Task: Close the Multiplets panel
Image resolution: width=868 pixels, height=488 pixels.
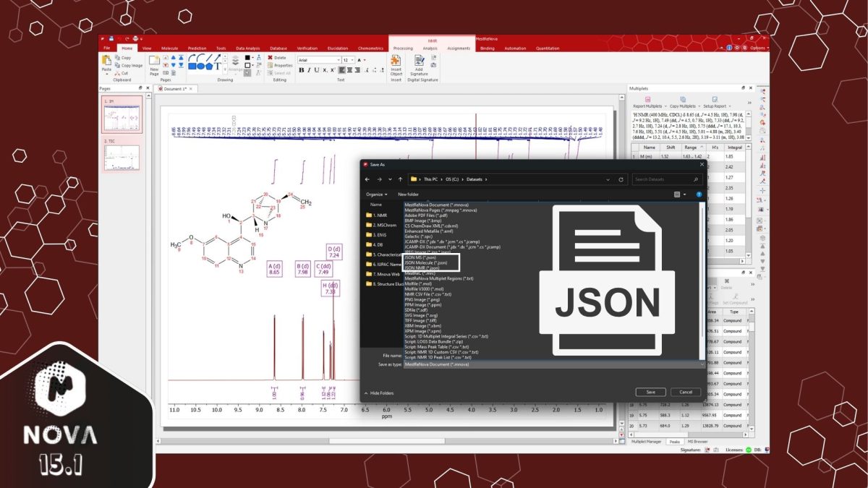Action: 751,87
